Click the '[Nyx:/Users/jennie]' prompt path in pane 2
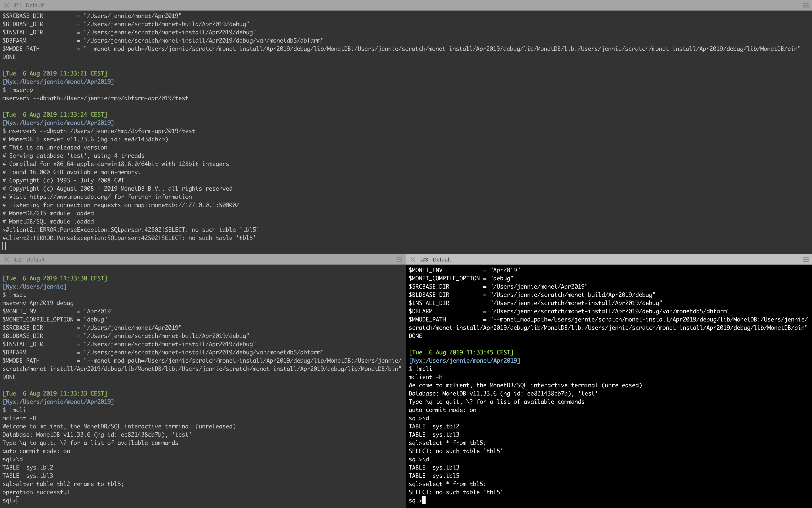Screen dimensions: 812x508 pos(35,287)
